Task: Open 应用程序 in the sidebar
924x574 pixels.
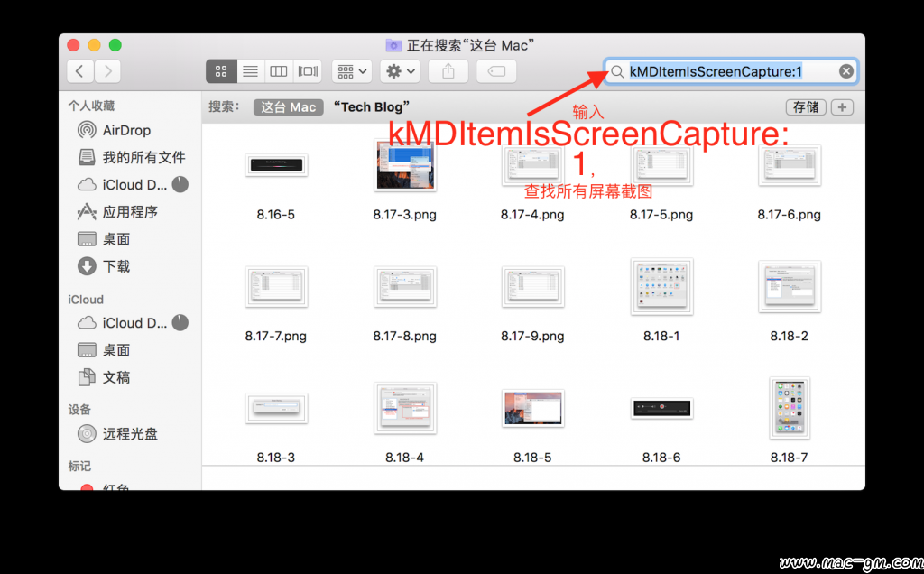Action: 130,212
